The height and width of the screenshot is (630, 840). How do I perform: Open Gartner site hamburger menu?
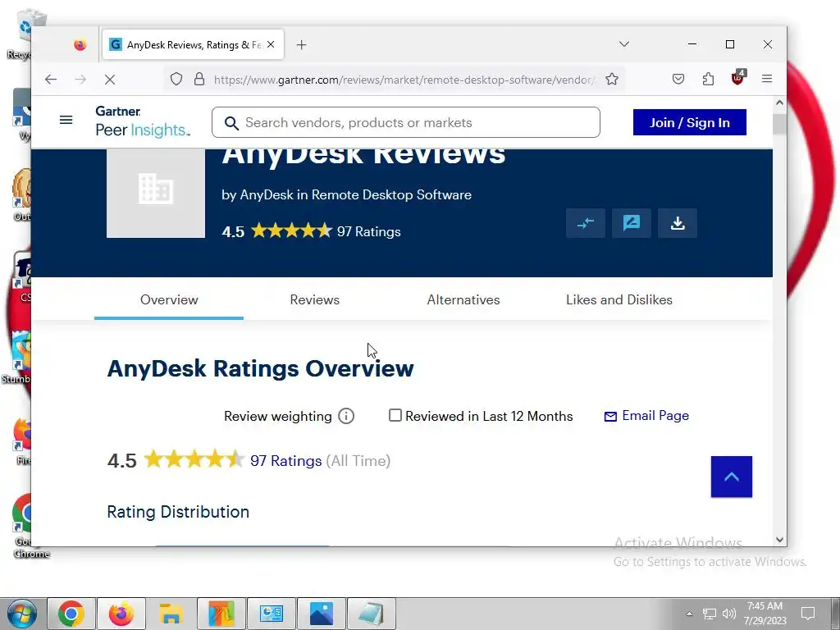tap(66, 120)
